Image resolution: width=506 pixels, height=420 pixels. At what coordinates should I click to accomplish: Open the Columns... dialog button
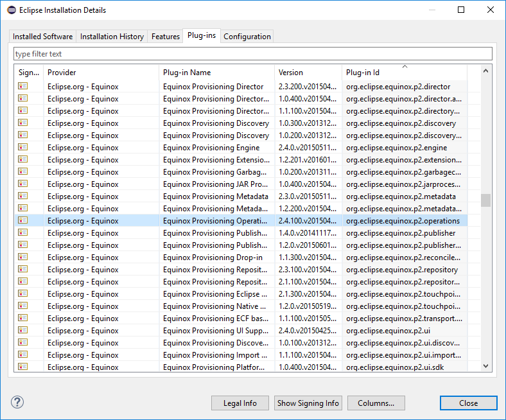(x=376, y=403)
